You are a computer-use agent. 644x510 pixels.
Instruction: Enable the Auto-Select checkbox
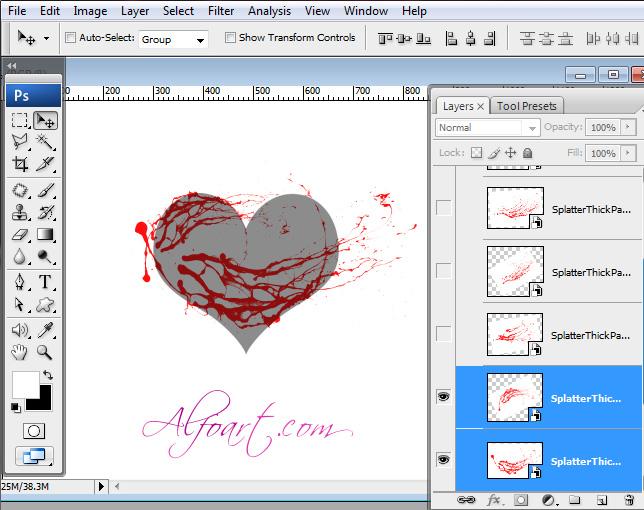coord(71,38)
